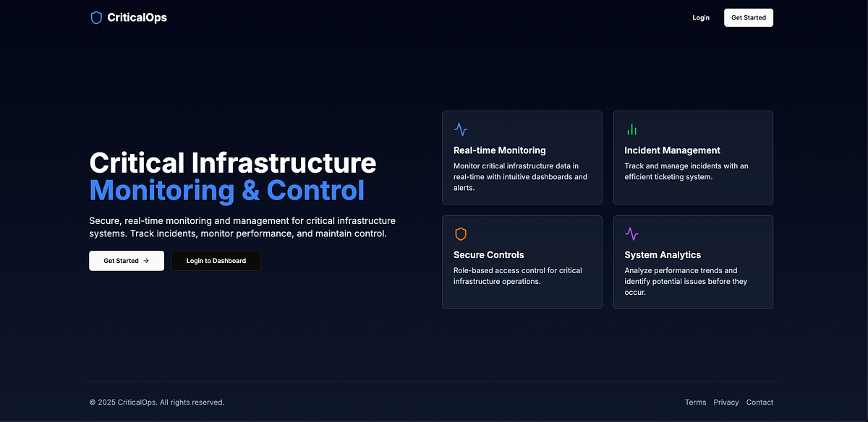Open the Terms link in the footer
The height and width of the screenshot is (422, 868).
(x=695, y=402)
